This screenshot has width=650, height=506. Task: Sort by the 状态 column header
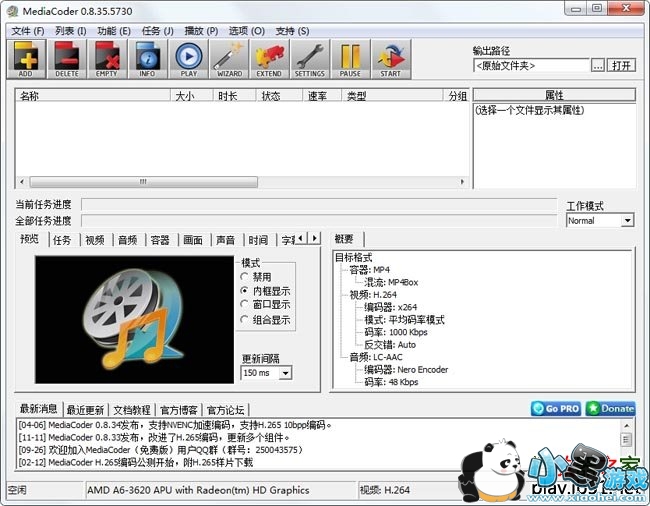pos(279,96)
